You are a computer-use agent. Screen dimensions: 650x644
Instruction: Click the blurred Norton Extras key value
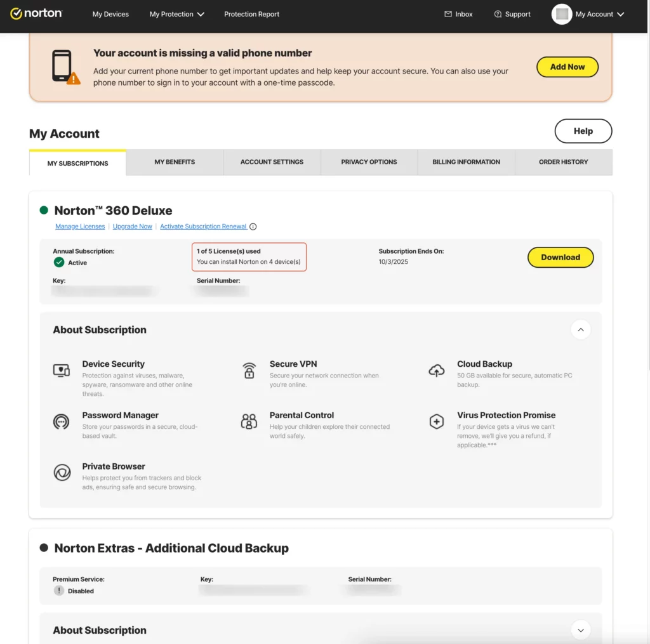253,589
